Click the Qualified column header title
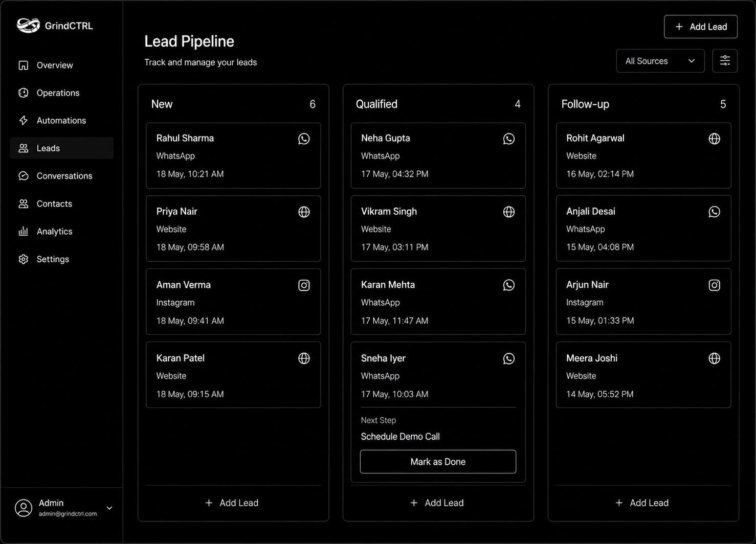The image size is (756, 544). click(x=376, y=104)
